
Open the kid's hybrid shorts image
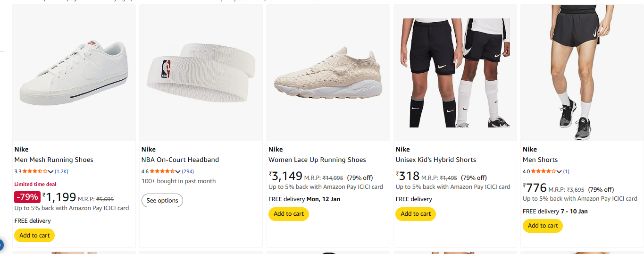tap(455, 73)
